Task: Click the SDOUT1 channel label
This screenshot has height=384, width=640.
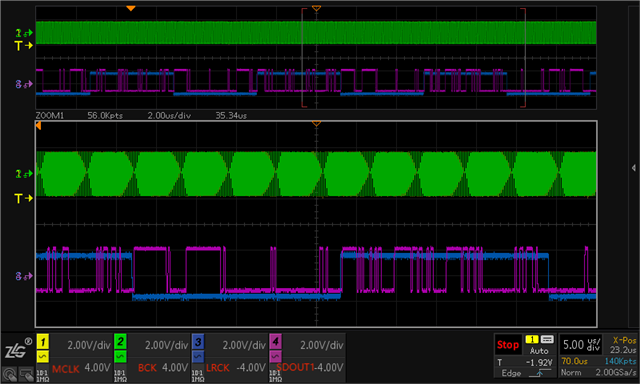Action: point(296,367)
